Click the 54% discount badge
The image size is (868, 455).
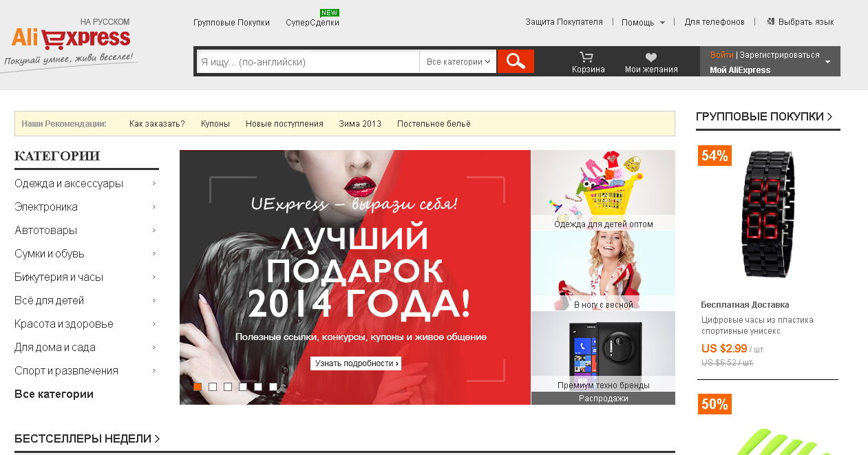(x=714, y=156)
